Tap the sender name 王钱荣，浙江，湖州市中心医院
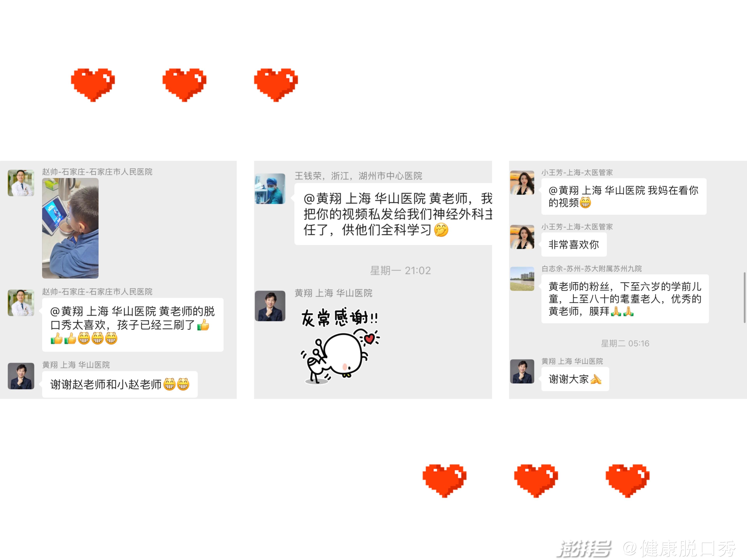This screenshot has width=747, height=560. click(x=358, y=176)
